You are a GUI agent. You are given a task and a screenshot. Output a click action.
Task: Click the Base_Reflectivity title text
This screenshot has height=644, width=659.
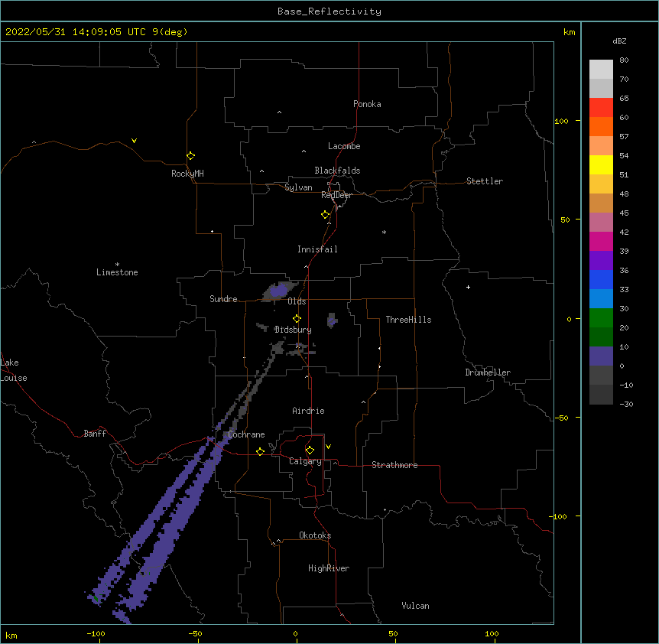tap(329, 11)
